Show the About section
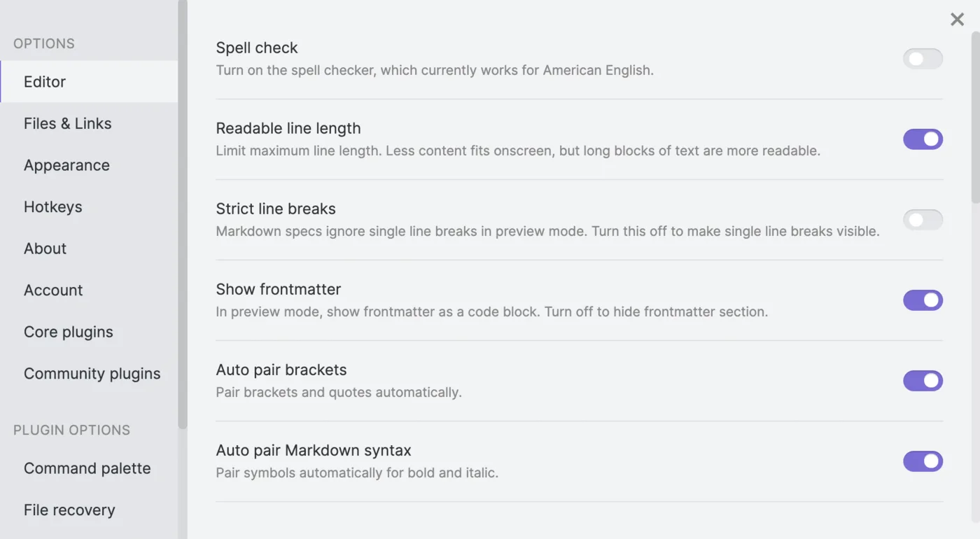980x539 pixels. [x=45, y=248]
